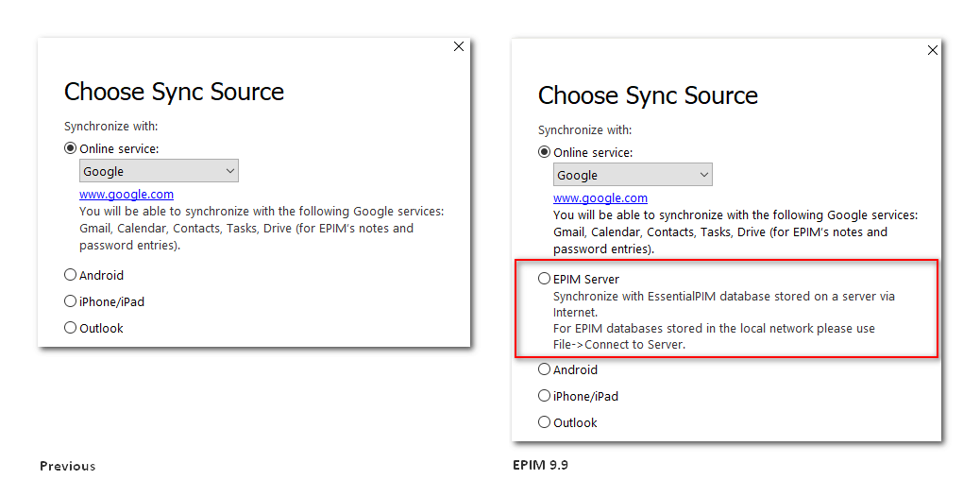Screen dimensions: 980x480
Task: Click 'File->Connect to Server.' text
Action: [618, 344]
